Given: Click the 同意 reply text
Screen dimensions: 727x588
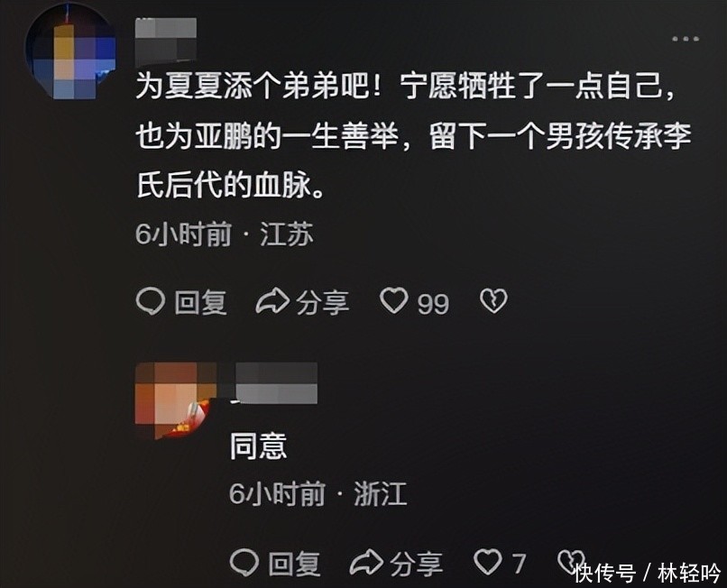Looking at the screenshot, I should 259,446.
